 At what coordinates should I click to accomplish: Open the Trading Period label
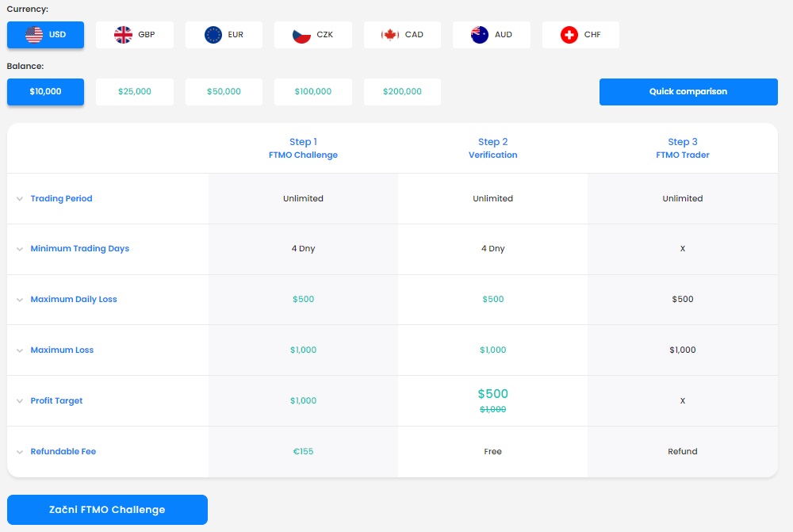tap(61, 198)
